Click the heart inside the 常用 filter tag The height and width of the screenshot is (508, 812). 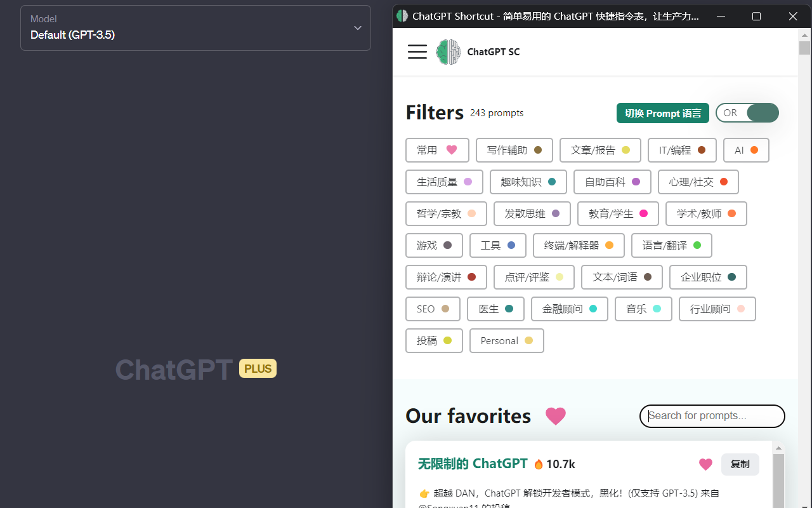451,150
